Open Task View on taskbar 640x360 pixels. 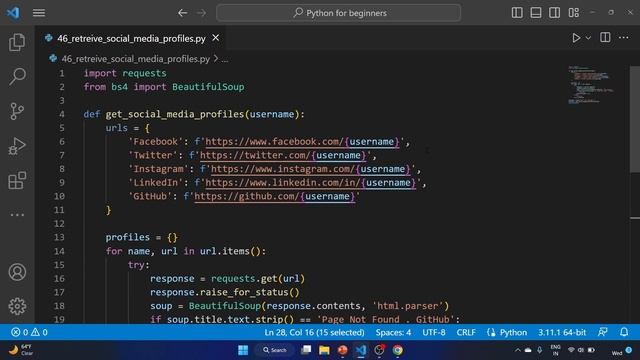coord(306,350)
